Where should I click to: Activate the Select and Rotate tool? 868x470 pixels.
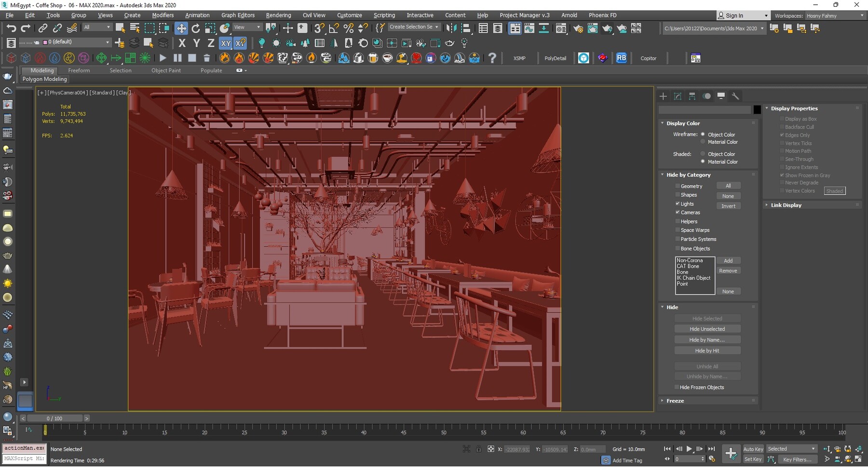click(195, 28)
